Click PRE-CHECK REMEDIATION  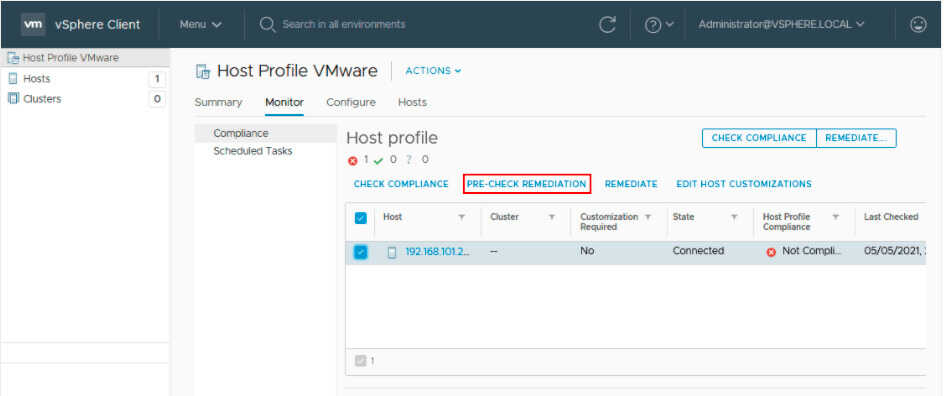point(527,184)
